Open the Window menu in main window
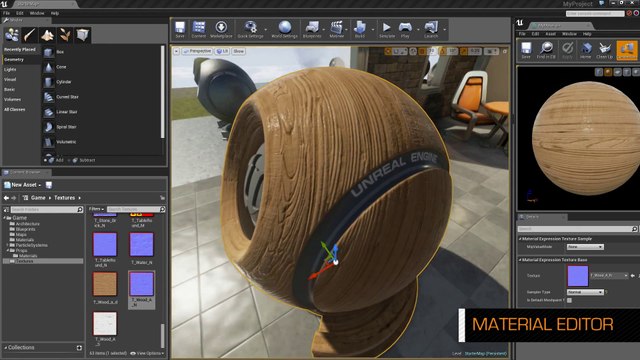The height and width of the screenshot is (360, 640). (x=37, y=13)
